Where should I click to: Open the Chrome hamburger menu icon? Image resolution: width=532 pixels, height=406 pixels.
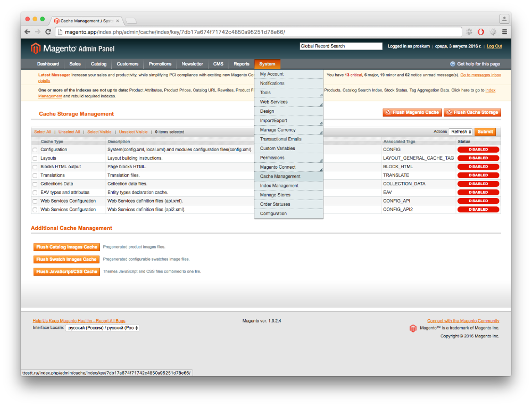tap(504, 32)
